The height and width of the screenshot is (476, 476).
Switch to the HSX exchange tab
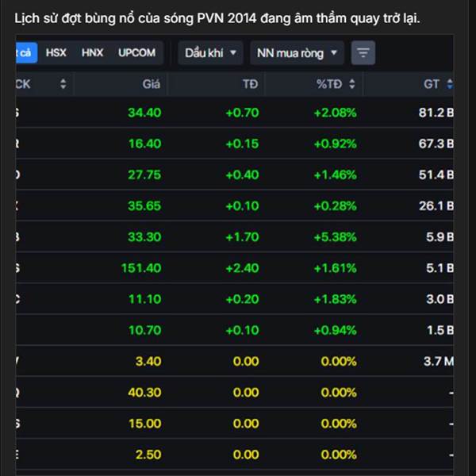coord(56,53)
